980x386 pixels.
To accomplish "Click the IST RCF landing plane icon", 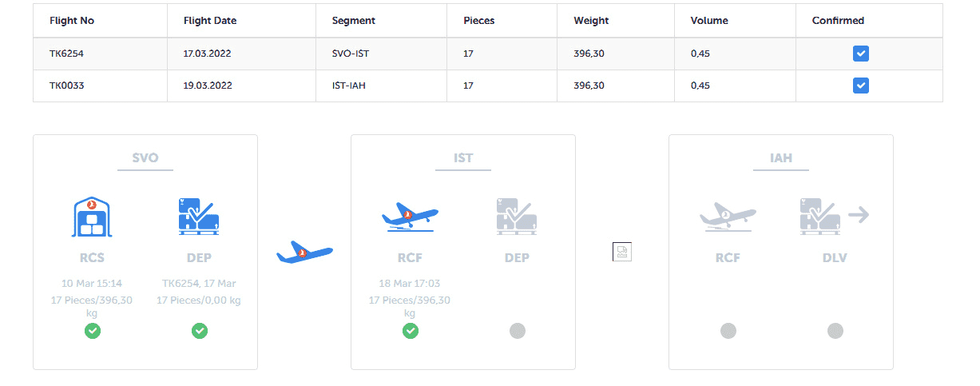I will 410,217.
